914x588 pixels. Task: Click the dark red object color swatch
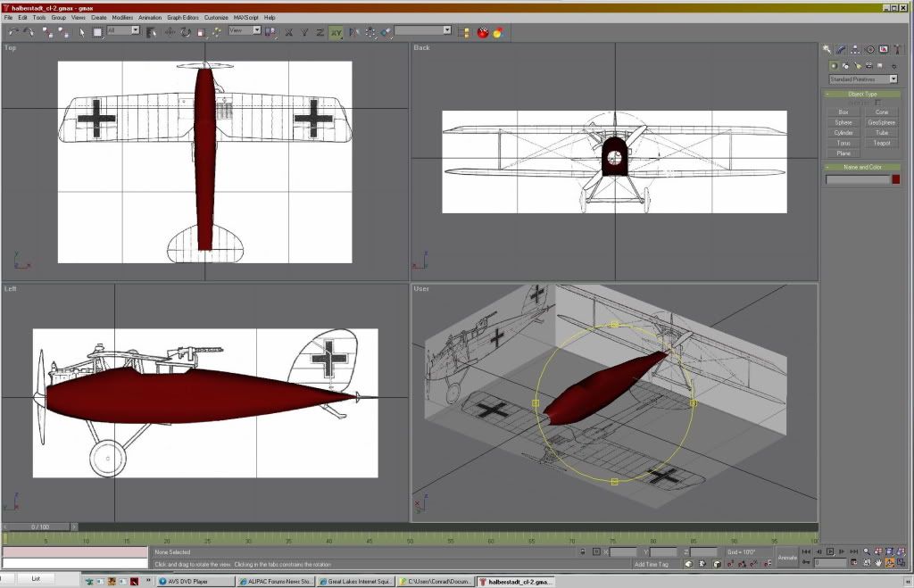(x=896, y=179)
